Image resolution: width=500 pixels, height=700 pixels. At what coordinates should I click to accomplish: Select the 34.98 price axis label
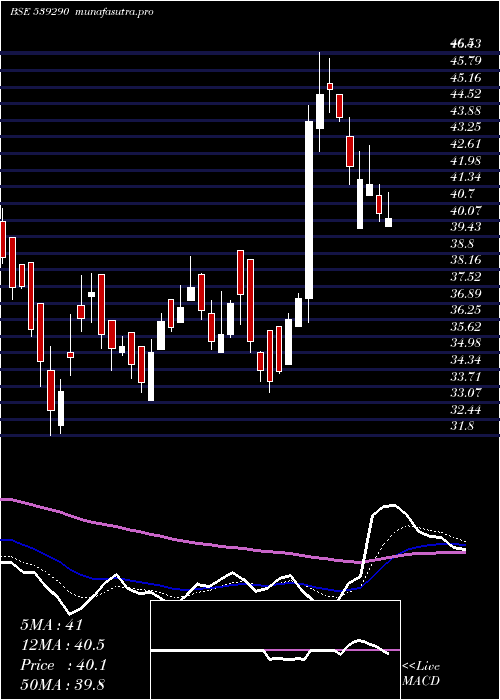pyautogui.click(x=466, y=343)
